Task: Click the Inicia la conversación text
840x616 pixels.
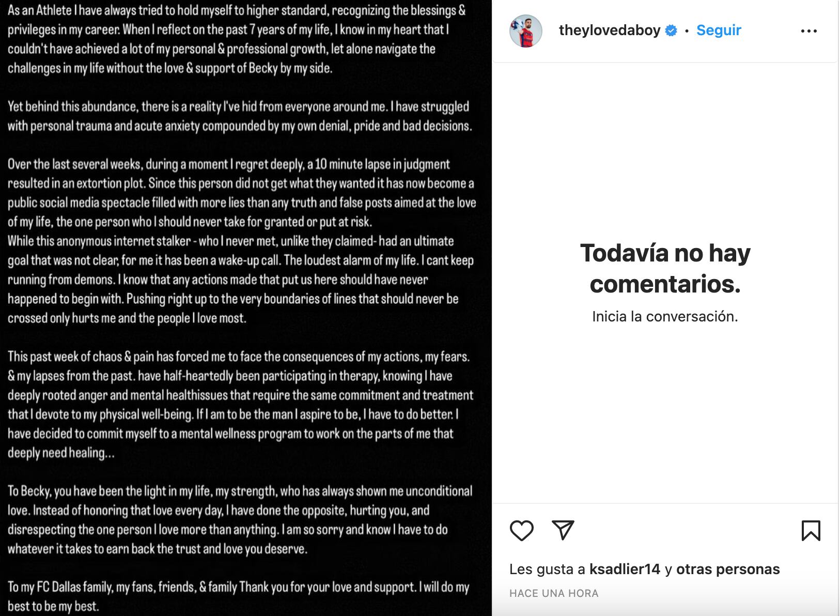Action: point(665,316)
